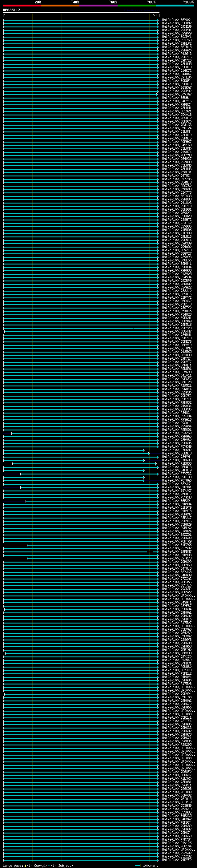Click the cyan ~100% identity legend segment
The width and height of the screenshot is (197, 868).
click(175, 6)
